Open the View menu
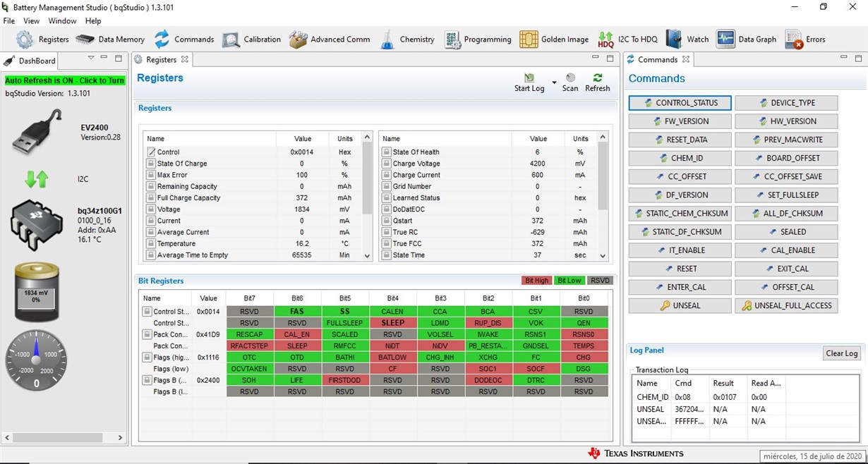This screenshot has width=868, height=464. tap(31, 21)
